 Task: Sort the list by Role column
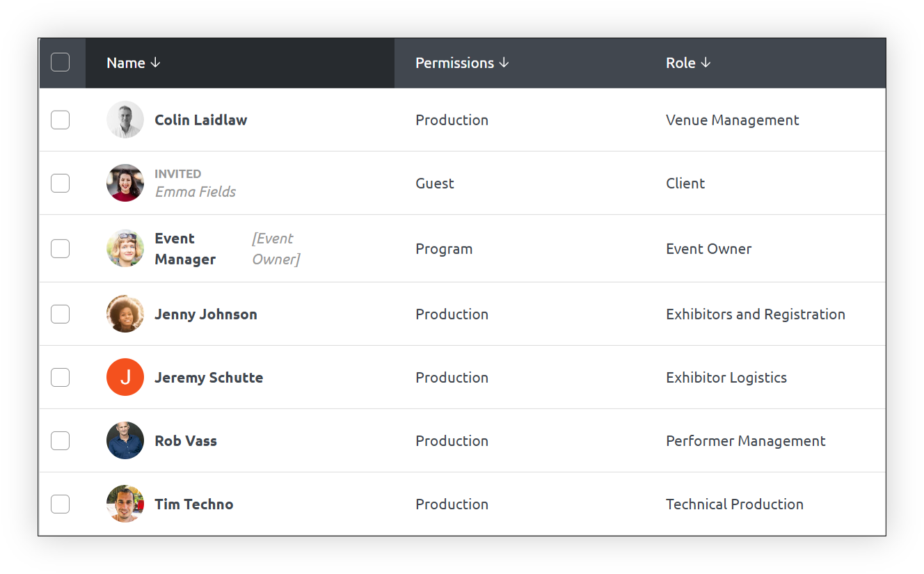click(688, 63)
